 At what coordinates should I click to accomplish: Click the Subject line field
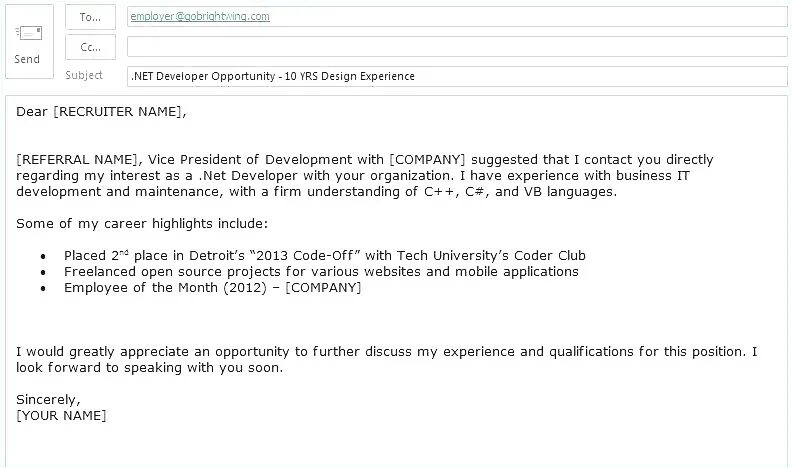457,76
